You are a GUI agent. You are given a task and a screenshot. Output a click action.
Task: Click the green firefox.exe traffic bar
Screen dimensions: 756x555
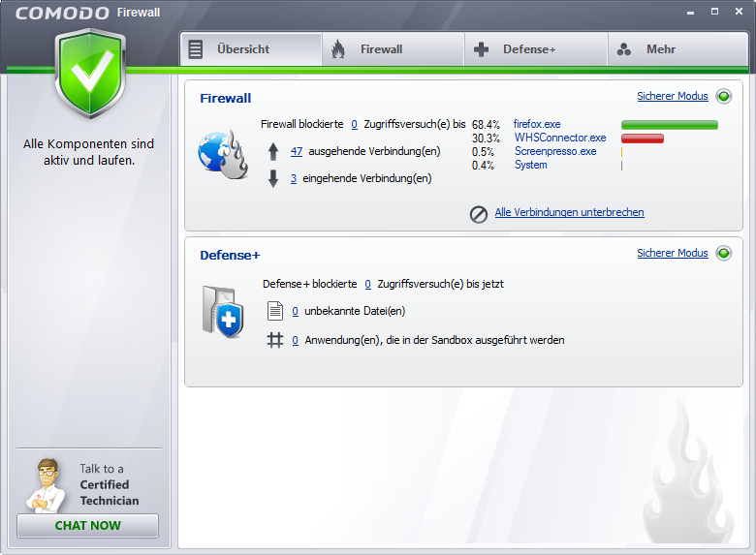click(x=669, y=125)
